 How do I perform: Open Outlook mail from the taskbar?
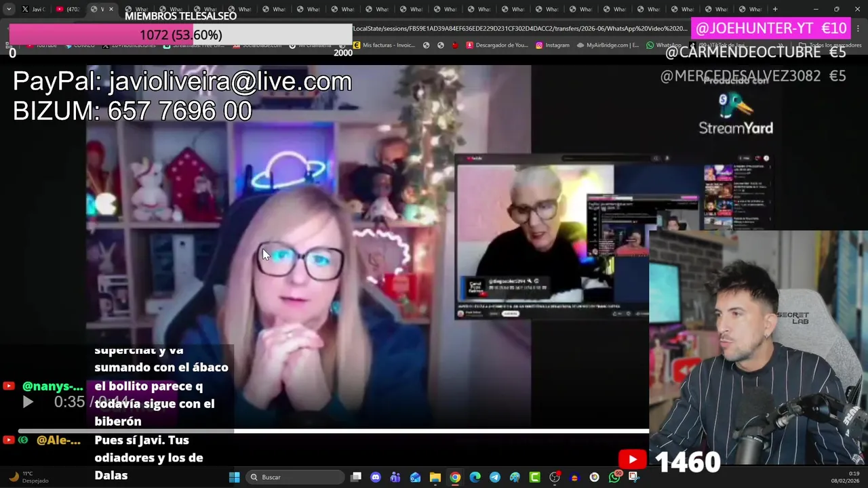coord(415,477)
